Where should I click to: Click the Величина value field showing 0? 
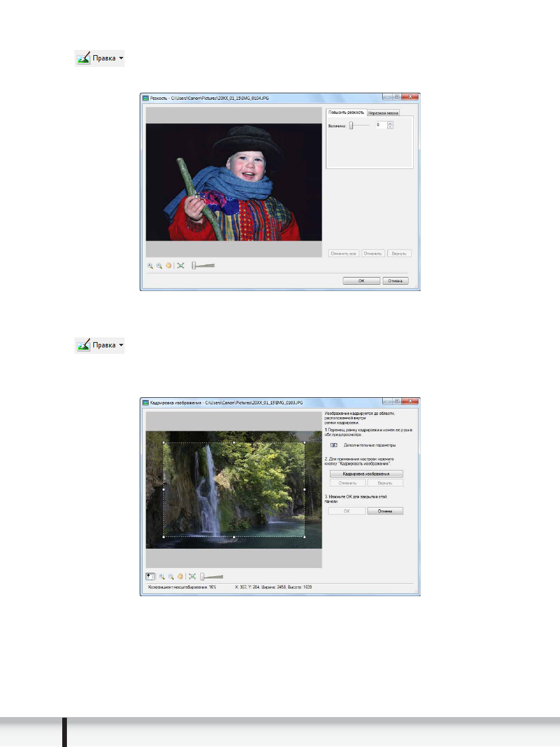(x=381, y=125)
